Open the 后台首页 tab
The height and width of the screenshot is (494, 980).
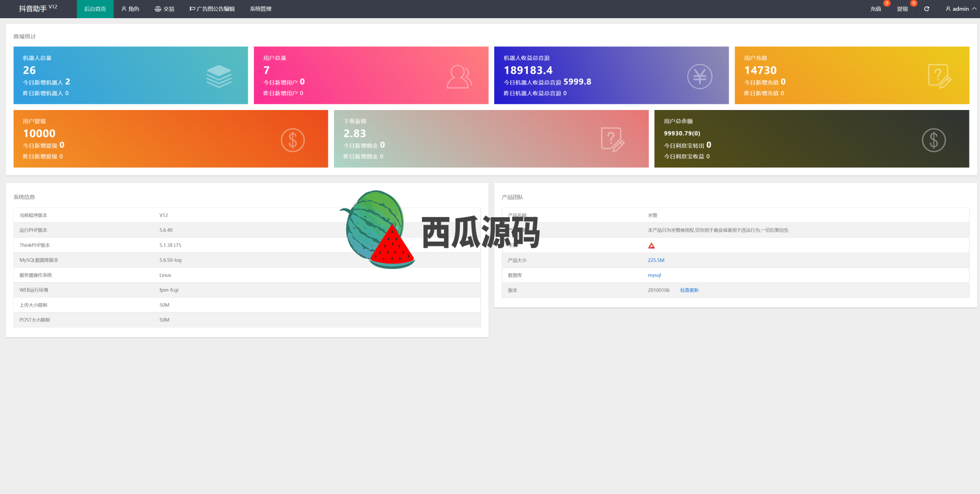pos(95,9)
